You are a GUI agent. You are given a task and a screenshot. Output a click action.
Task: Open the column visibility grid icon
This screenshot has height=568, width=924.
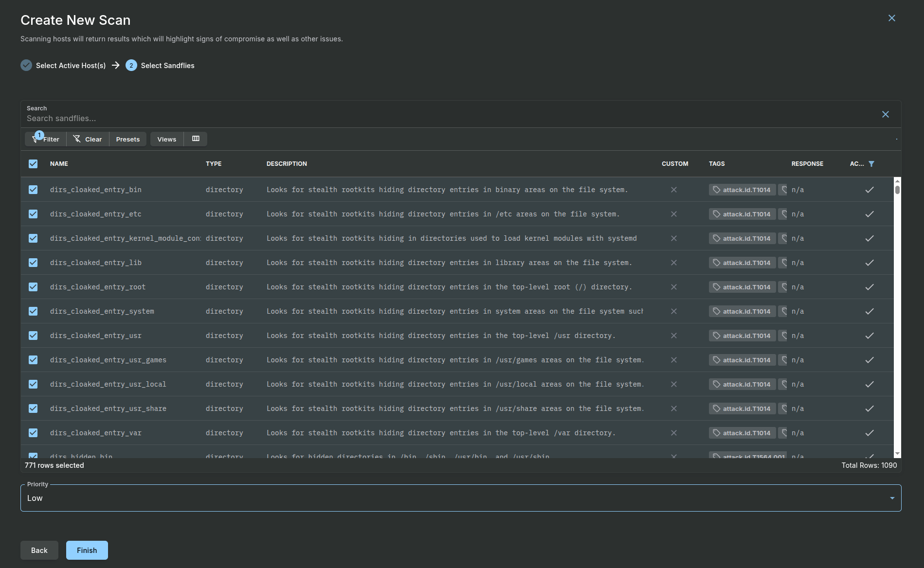pos(195,139)
